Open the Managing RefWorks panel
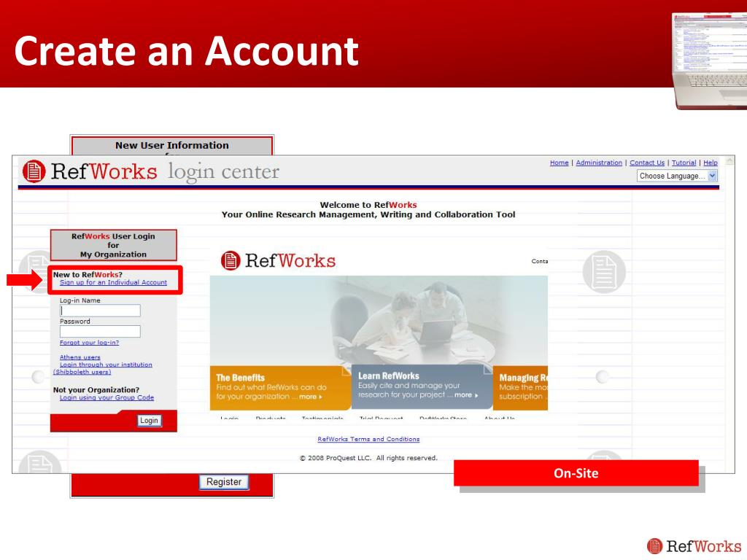This screenshot has height=560, width=747. point(521,387)
